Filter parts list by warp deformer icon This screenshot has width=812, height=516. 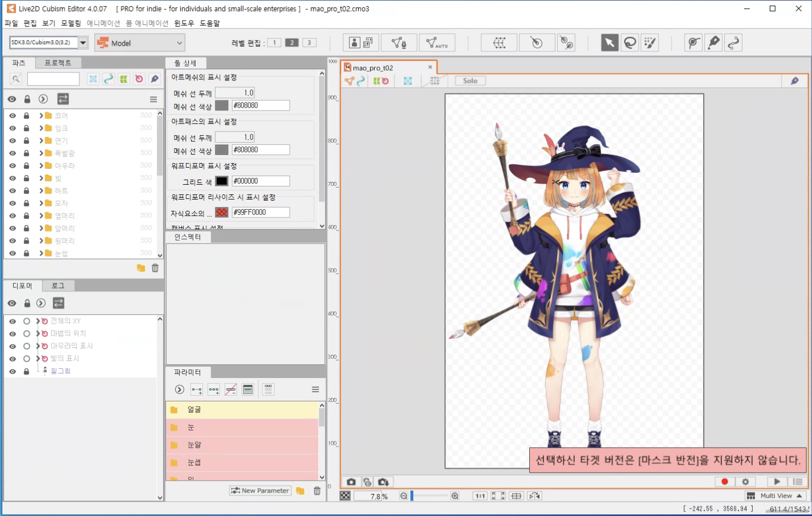tap(124, 79)
